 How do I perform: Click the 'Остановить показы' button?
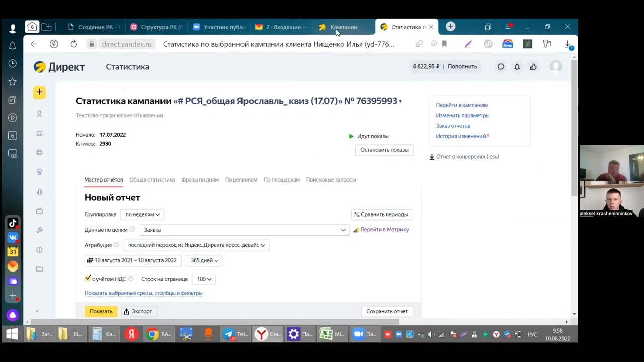coord(384,150)
